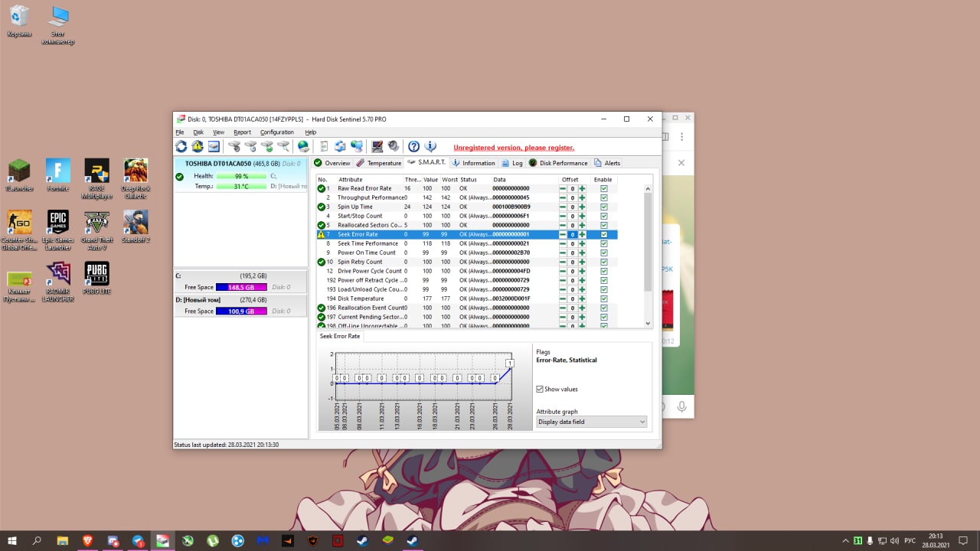Viewport: 980px width, 551px height.
Task: Click the Unregistered version register link
Action: tap(513, 148)
